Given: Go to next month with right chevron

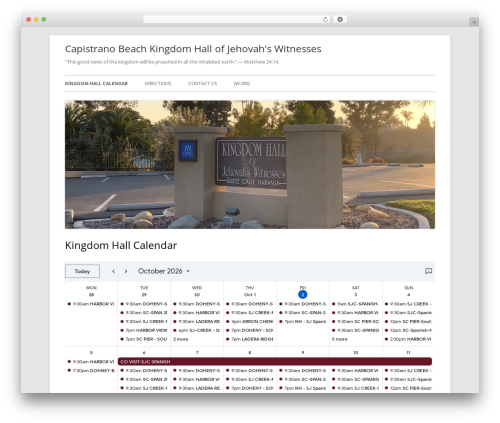Looking at the screenshot, I should [126, 271].
